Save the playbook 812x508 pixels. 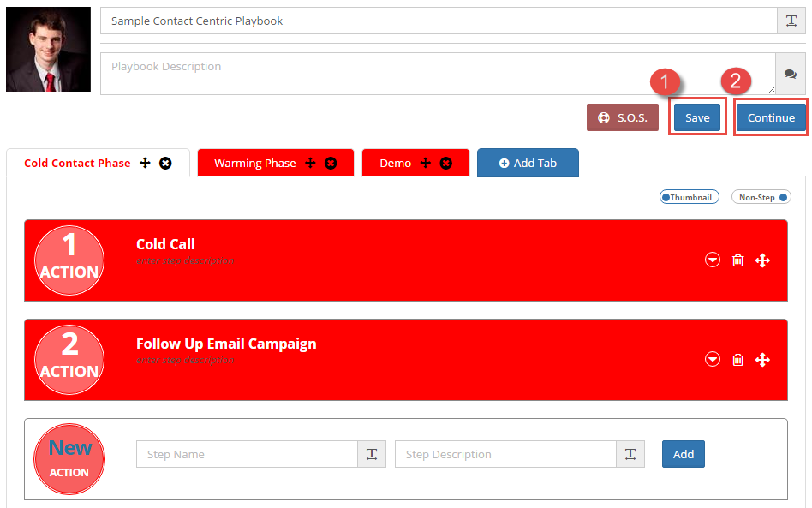(x=697, y=117)
